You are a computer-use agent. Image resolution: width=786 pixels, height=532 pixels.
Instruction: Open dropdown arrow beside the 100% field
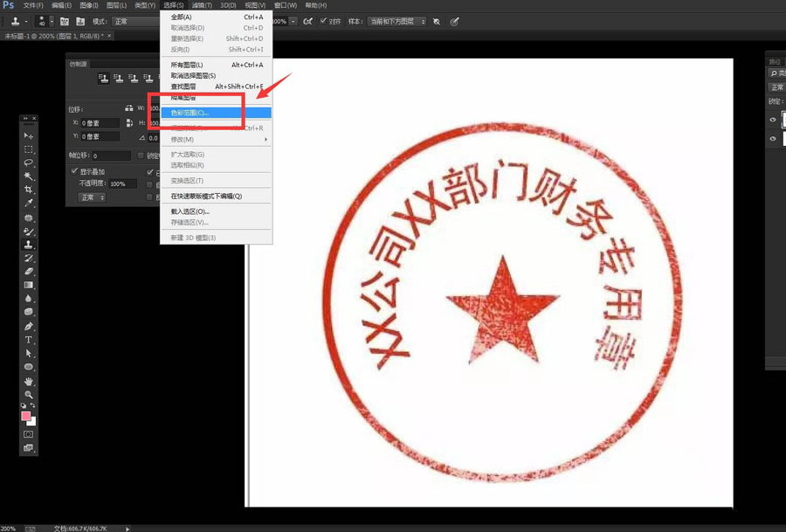(293, 22)
